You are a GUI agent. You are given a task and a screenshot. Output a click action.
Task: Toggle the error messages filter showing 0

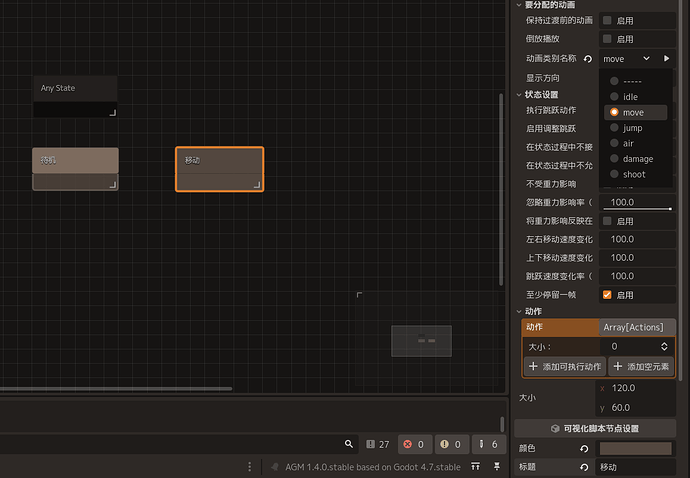pyautogui.click(x=414, y=445)
